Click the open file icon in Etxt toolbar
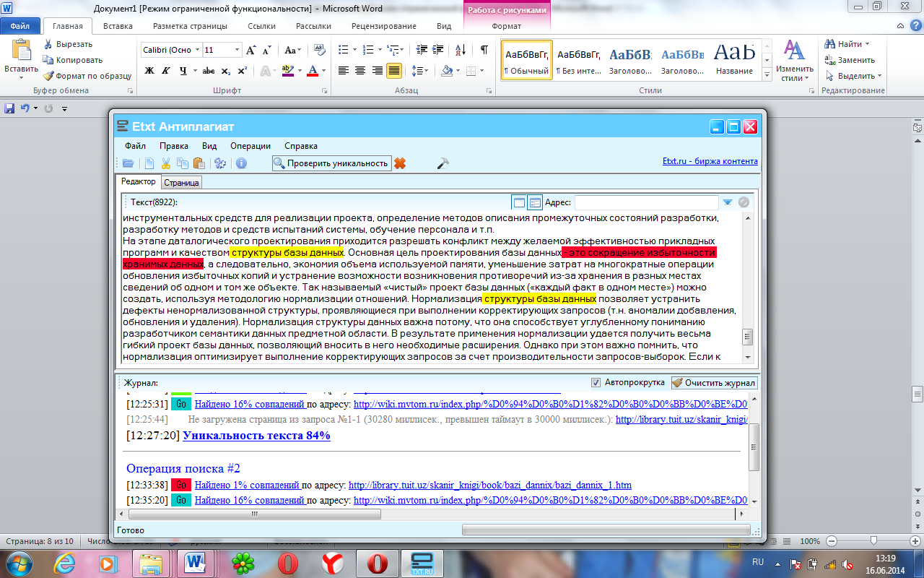 pyautogui.click(x=128, y=163)
